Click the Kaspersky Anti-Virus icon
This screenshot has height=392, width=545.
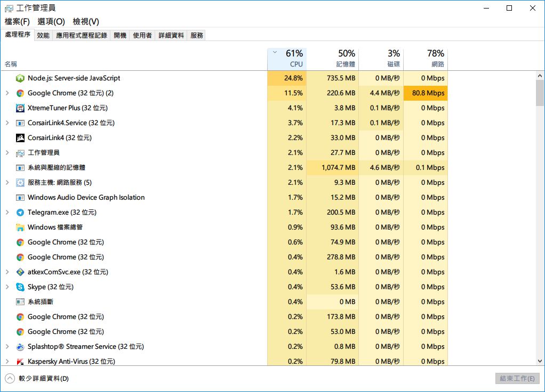(x=20, y=362)
